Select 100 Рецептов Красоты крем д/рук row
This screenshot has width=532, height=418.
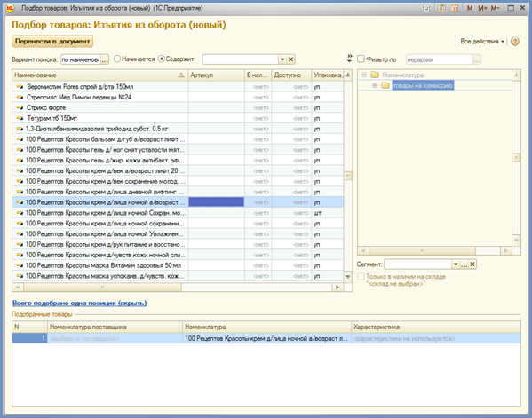tap(178, 244)
